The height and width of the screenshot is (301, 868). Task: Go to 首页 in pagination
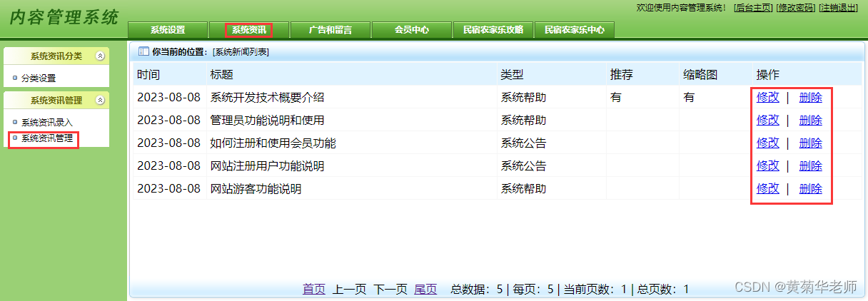pyautogui.click(x=314, y=289)
